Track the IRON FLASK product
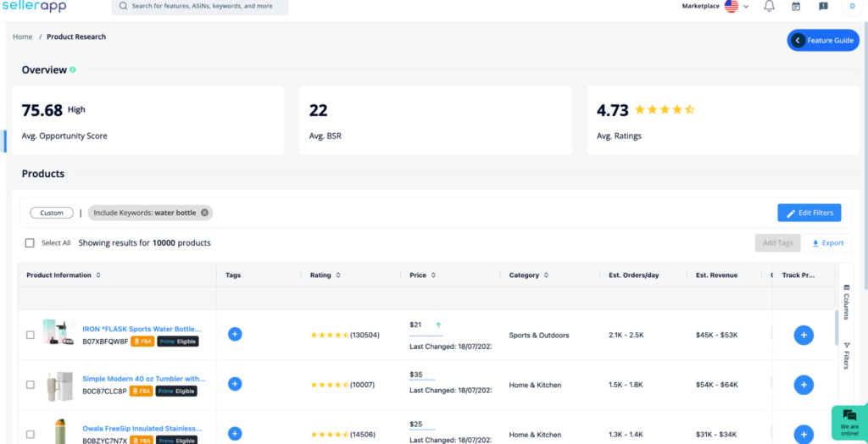Viewport: 868px width, 444px height. click(x=804, y=335)
